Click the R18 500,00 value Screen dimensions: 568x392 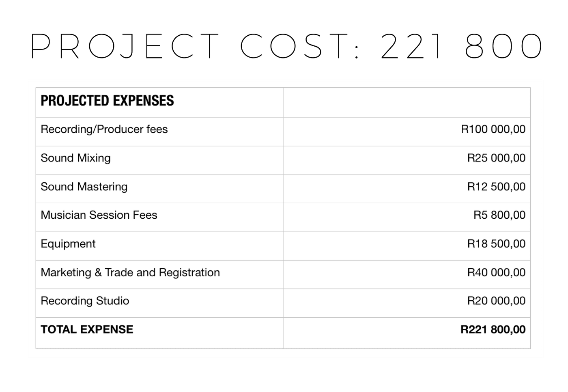click(496, 244)
